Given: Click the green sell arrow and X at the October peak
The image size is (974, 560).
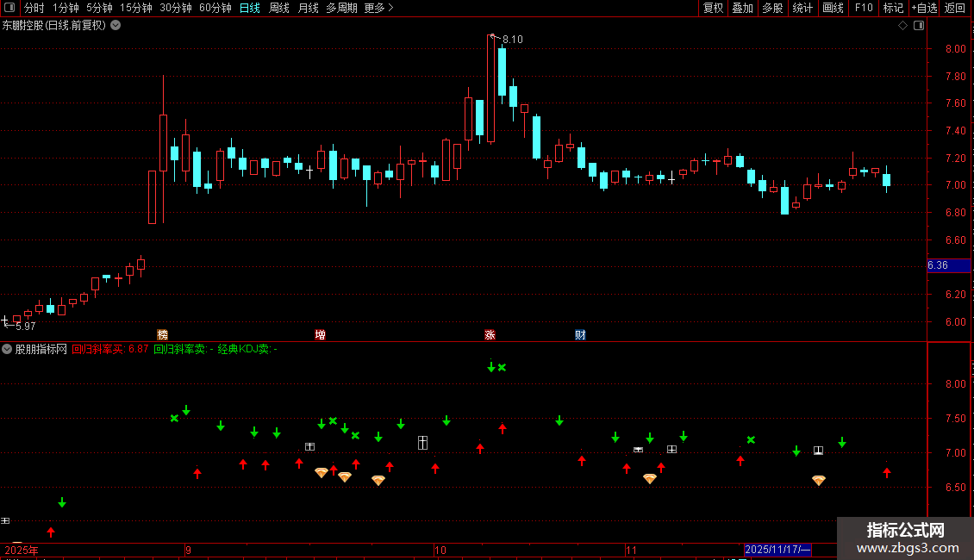Looking at the screenshot, I should 496,367.
